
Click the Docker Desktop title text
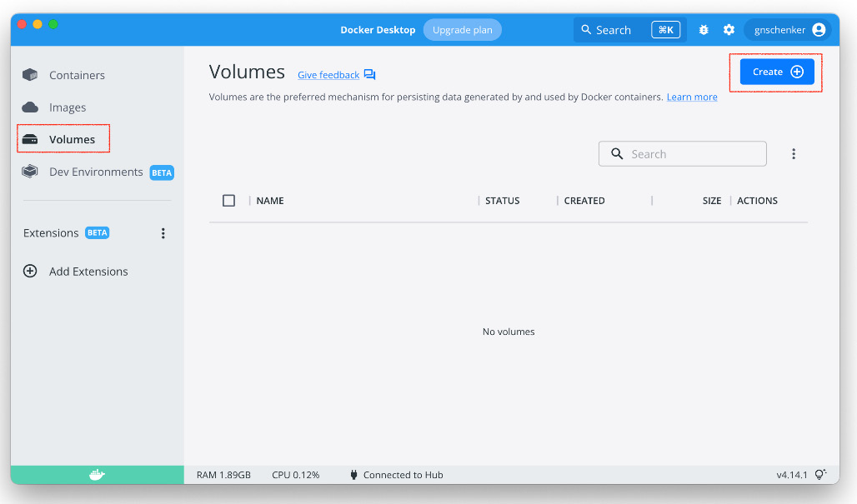[x=378, y=30]
